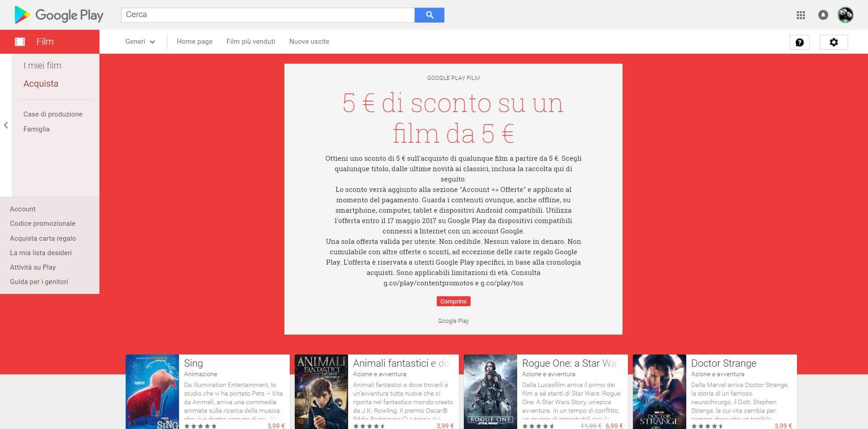Click the red Comprimi button
The height and width of the screenshot is (429, 868).
453,301
